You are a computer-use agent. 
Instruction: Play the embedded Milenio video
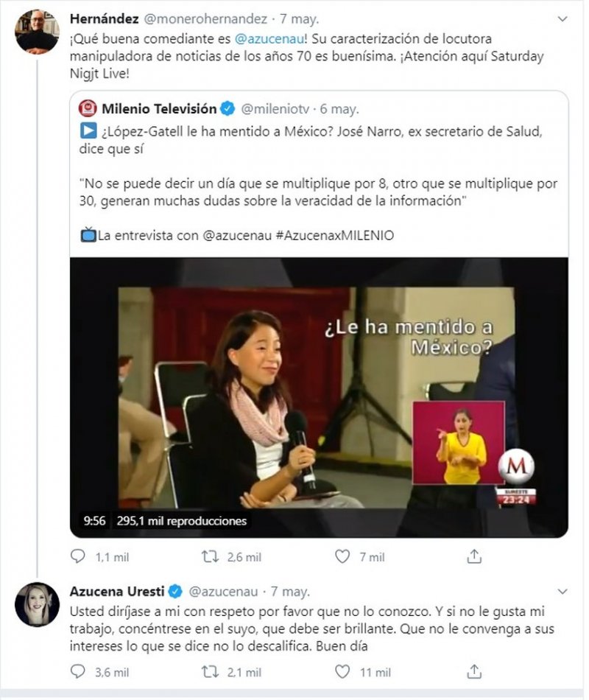coord(319,396)
